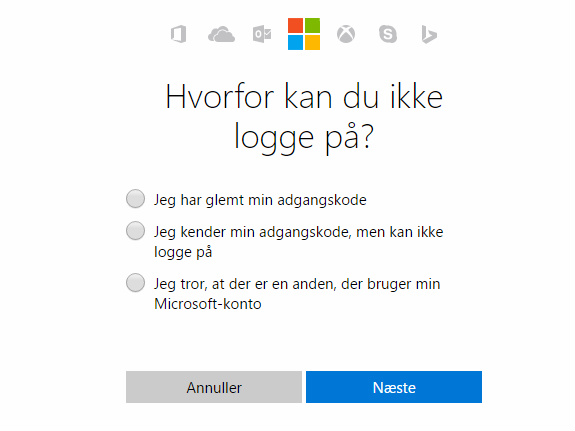Select radio for 'kender min adgangskode' option
This screenshot has width=575, height=431.
coord(135,230)
